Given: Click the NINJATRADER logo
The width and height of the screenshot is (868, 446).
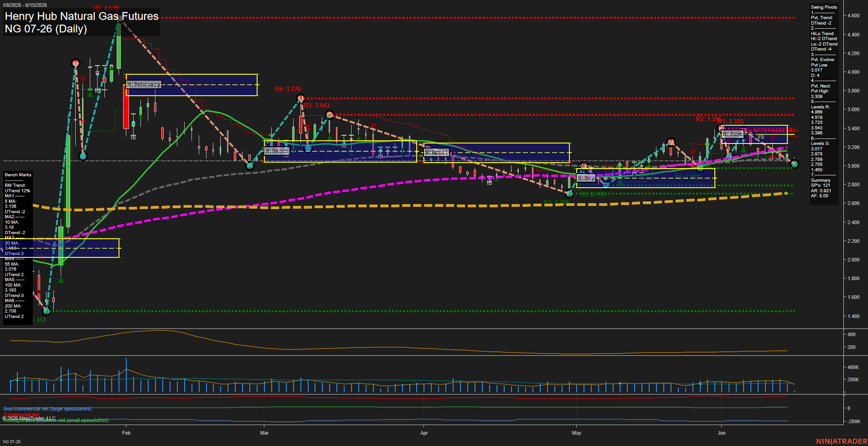Looking at the screenshot, I should 842,441.
